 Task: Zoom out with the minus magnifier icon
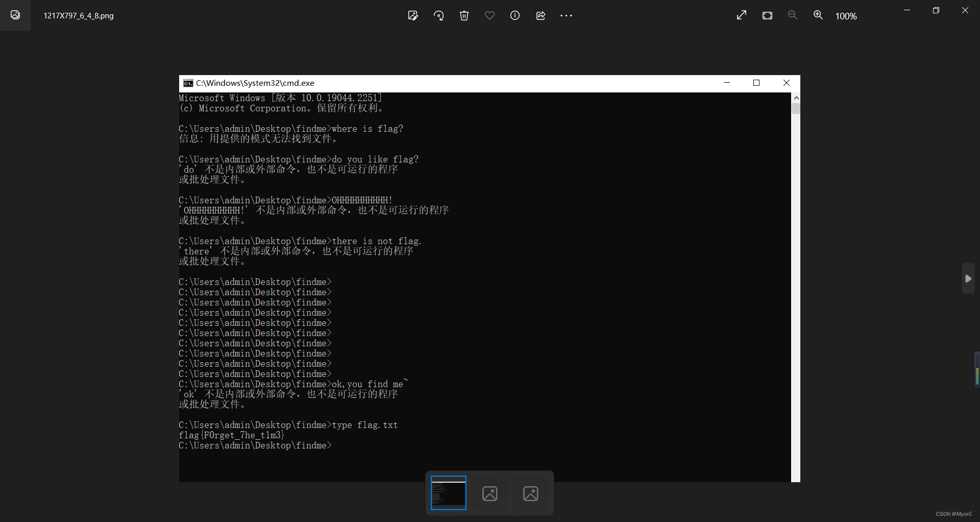(x=793, y=15)
